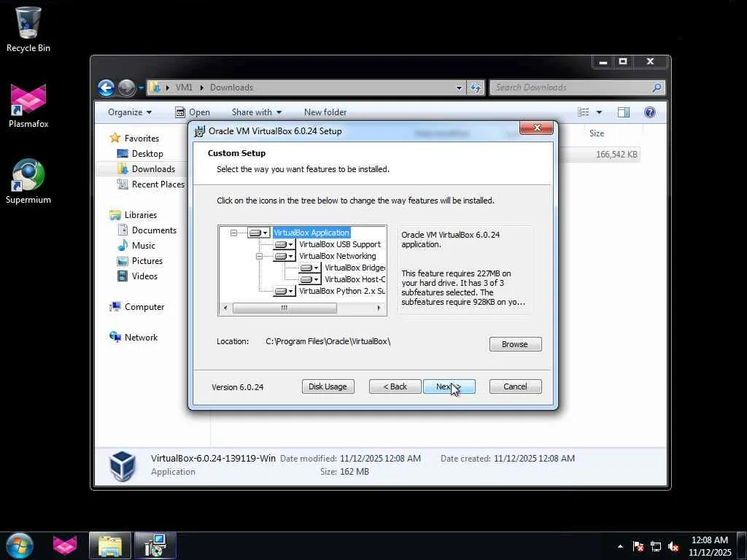
Task: Click the Search Downloads field
Action: pyautogui.click(x=571, y=87)
